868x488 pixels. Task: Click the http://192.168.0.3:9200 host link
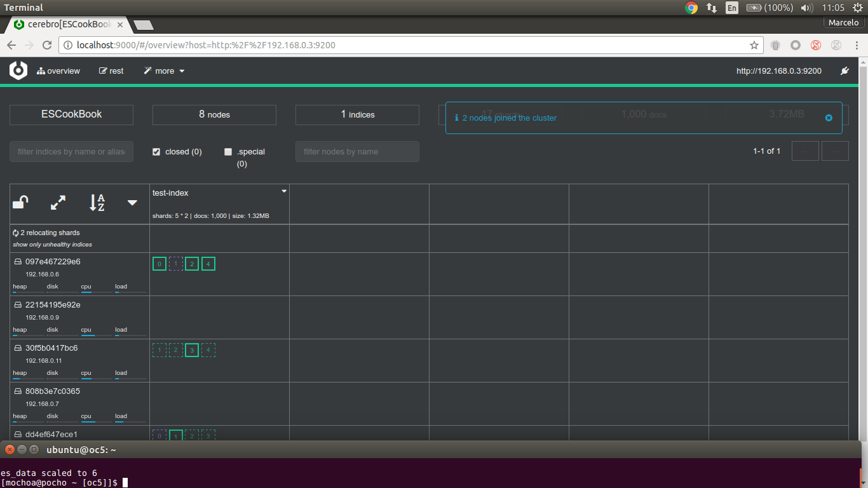tap(779, 71)
